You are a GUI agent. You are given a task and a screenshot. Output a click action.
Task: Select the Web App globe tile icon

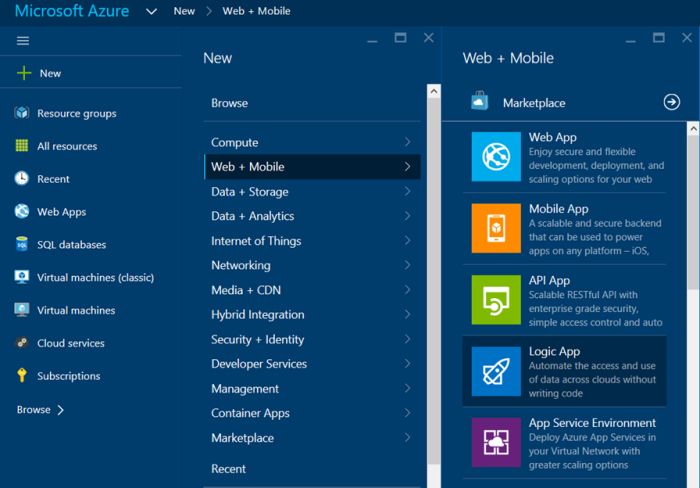pos(496,156)
